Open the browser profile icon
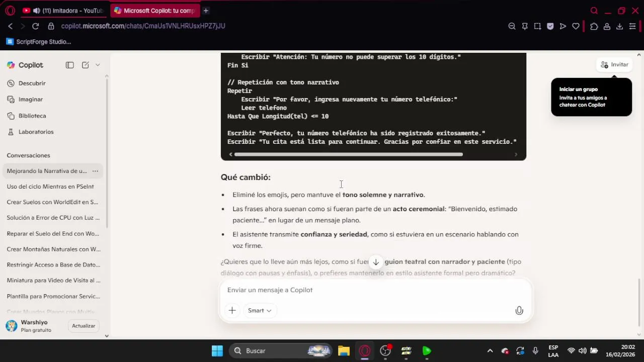Screen dimensions: 644x362 (x=607, y=26)
